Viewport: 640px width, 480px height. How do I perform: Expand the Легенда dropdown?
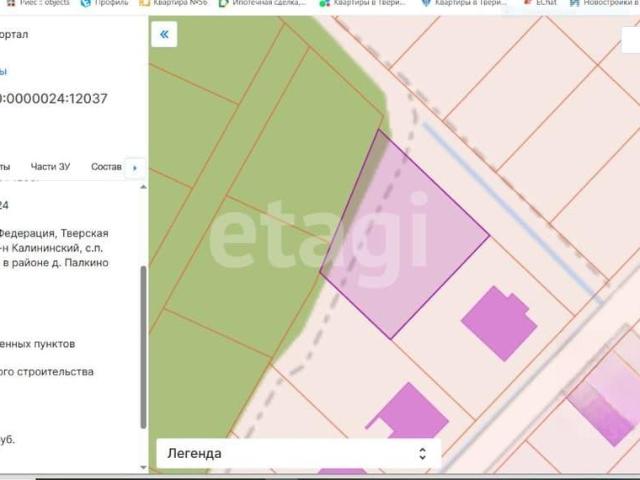click(x=298, y=453)
